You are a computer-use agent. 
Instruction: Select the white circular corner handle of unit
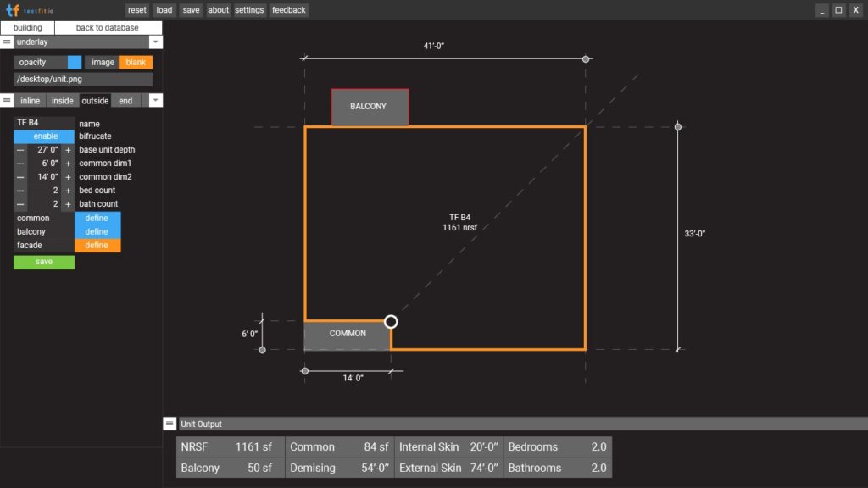coord(391,321)
